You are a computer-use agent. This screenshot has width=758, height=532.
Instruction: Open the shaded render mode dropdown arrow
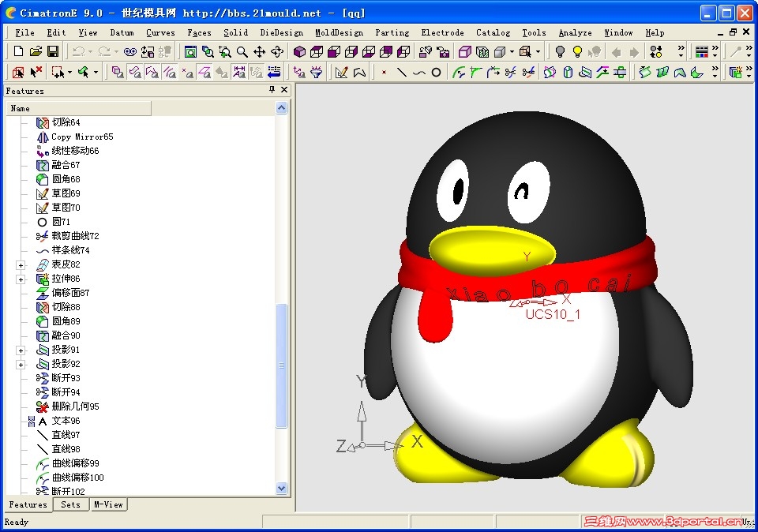[512, 52]
